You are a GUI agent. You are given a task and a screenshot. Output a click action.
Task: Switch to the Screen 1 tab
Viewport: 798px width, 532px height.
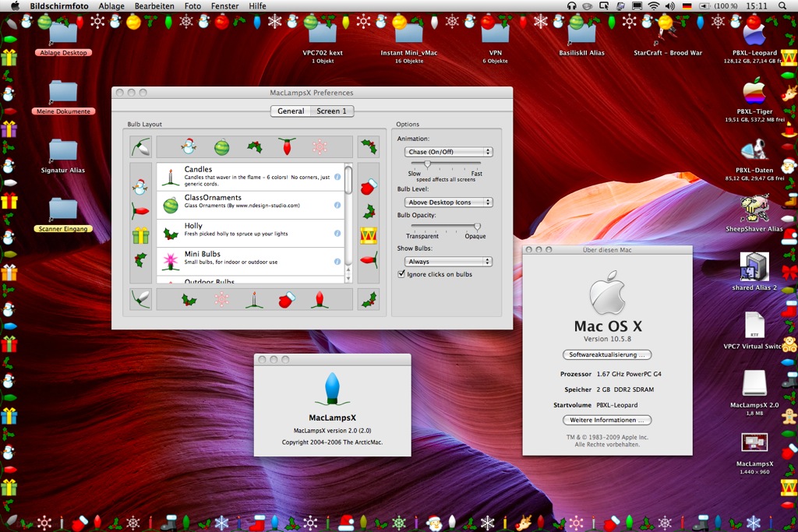331,111
